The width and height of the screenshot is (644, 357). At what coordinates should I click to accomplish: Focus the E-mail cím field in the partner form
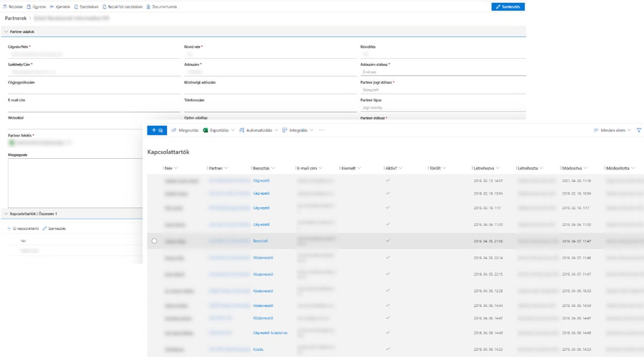click(94, 107)
